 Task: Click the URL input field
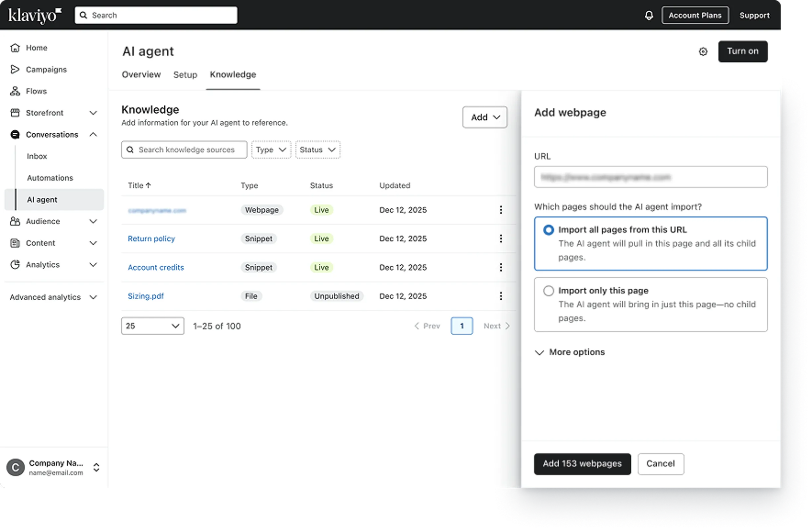[x=650, y=177]
